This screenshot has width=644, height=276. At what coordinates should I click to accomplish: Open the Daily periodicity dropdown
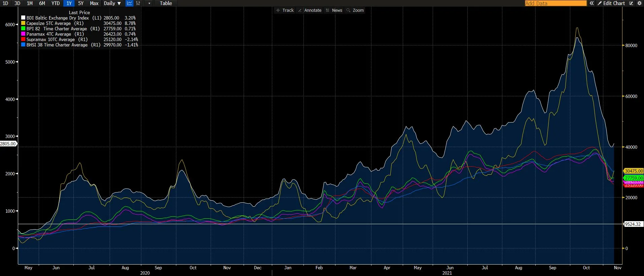click(112, 3)
